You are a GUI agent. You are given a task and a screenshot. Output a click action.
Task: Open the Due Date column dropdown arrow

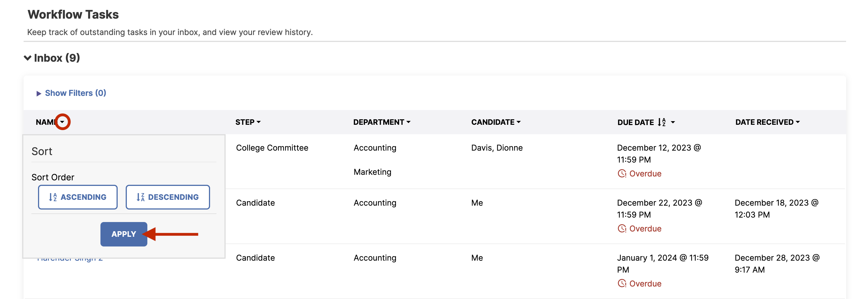pos(673,123)
